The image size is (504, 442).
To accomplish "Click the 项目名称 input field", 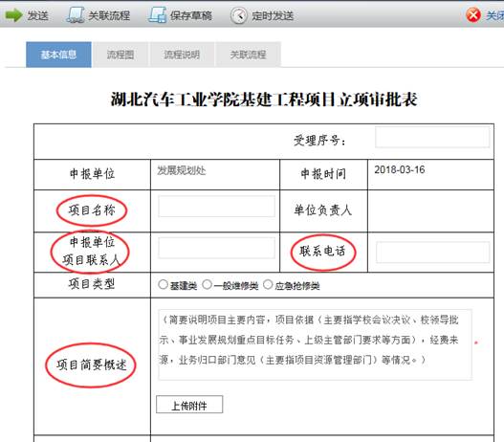I will click(x=217, y=207).
